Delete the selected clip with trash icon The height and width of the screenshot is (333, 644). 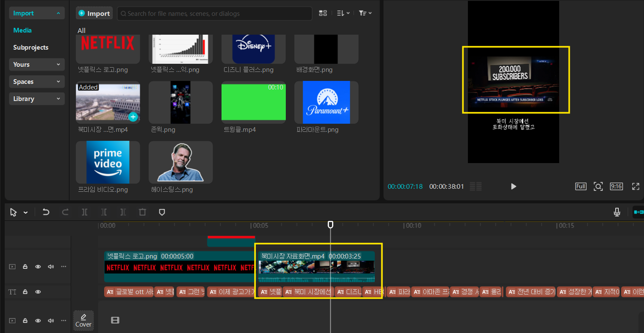143,212
